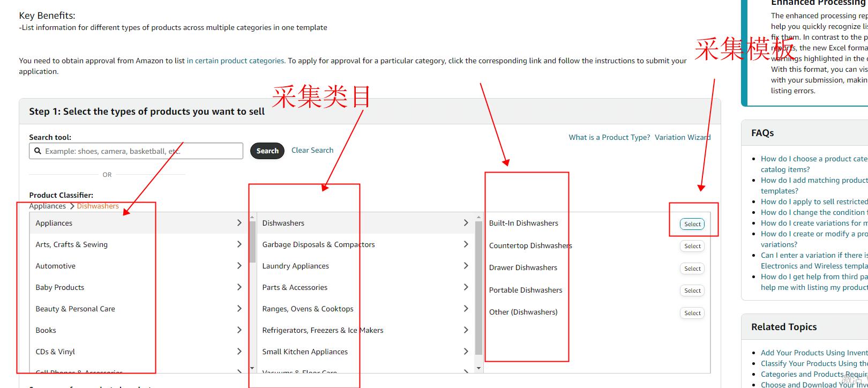Open FAQ about applying to sell restricted

(814, 202)
